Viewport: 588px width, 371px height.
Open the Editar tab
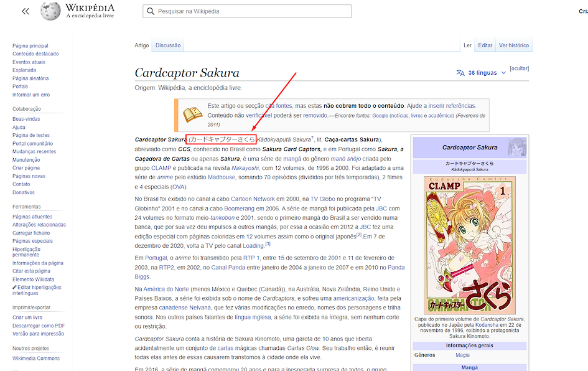click(x=485, y=45)
